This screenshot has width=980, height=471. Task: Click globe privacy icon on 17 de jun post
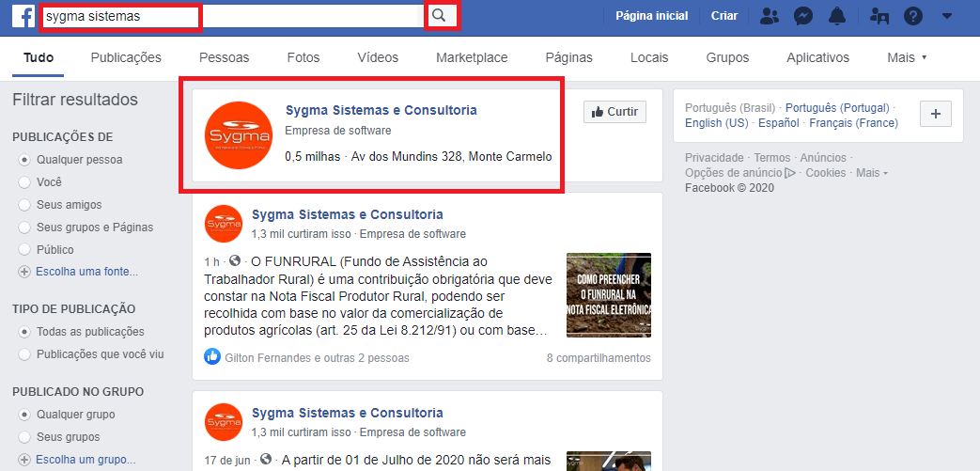click(266, 459)
